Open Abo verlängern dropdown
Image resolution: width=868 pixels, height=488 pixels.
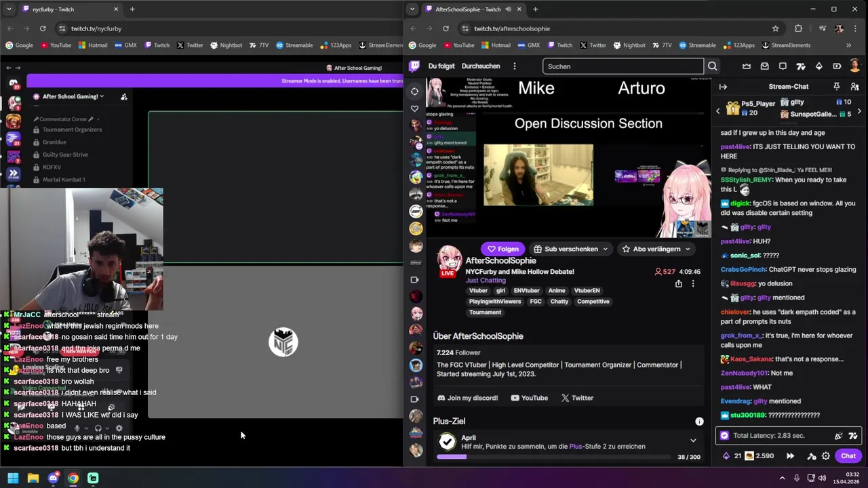pos(656,249)
